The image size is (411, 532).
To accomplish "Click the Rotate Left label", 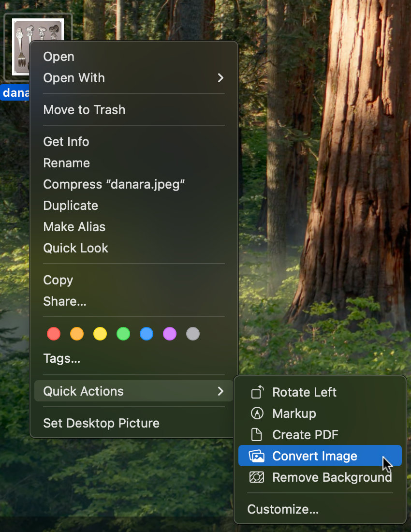I will (304, 392).
